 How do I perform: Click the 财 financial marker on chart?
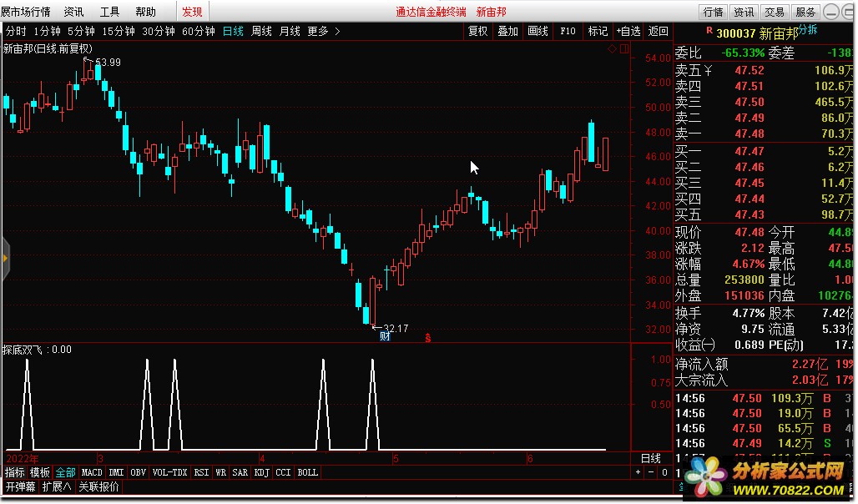(x=385, y=336)
